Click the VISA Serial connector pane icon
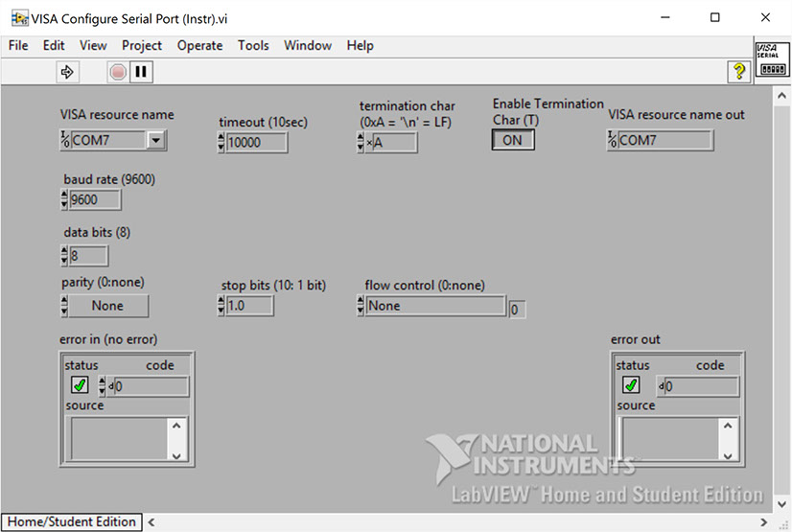The width and height of the screenshot is (792, 532). point(772,59)
